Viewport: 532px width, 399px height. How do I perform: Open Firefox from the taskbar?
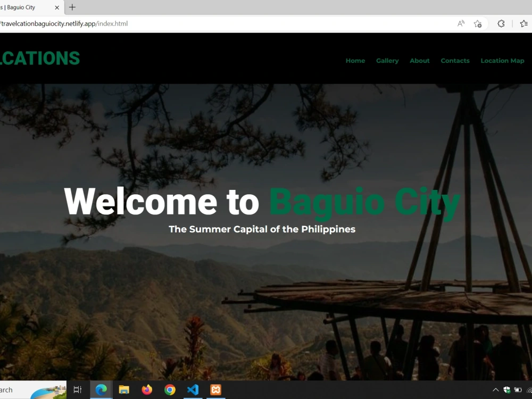click(x=146, y=389)
